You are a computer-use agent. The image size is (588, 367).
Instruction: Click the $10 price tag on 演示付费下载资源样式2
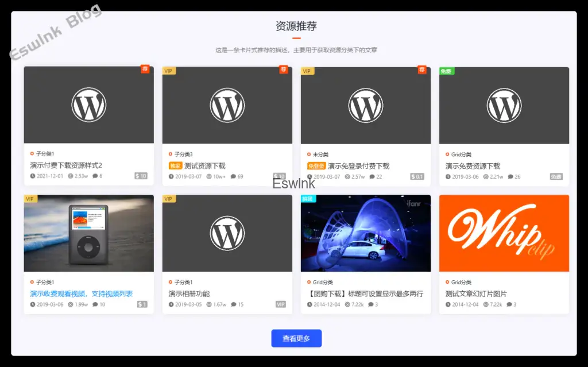coord(141,176)
